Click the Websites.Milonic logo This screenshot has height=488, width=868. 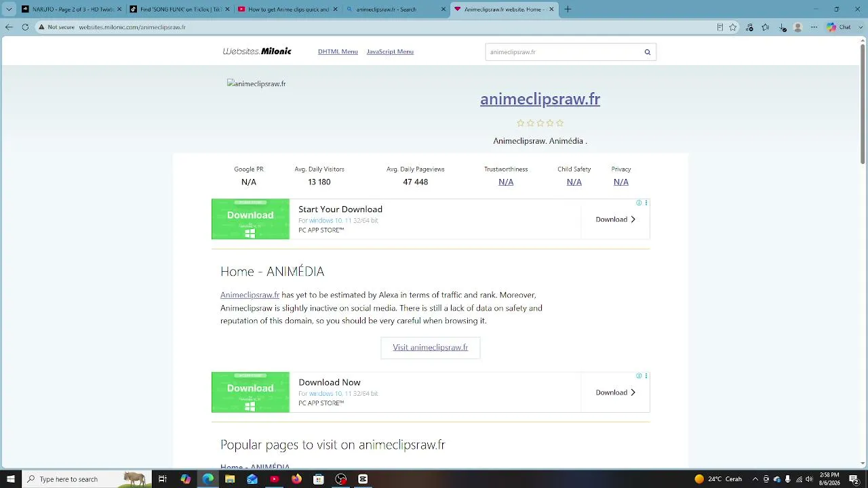click(257, 52)
